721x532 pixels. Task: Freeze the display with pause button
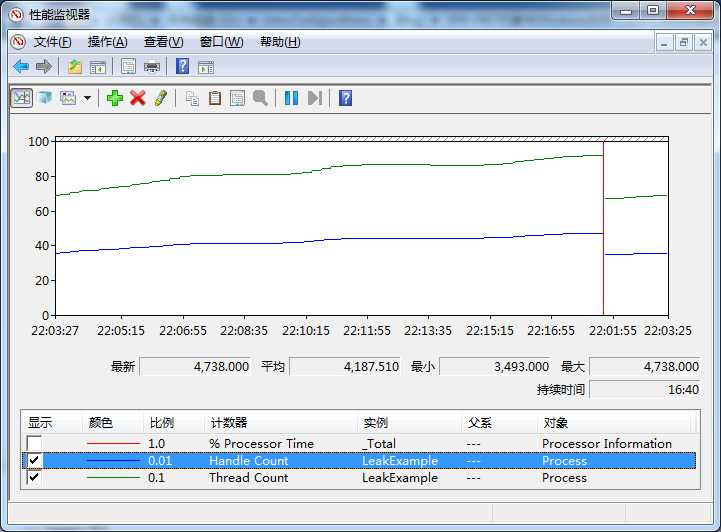291,98
